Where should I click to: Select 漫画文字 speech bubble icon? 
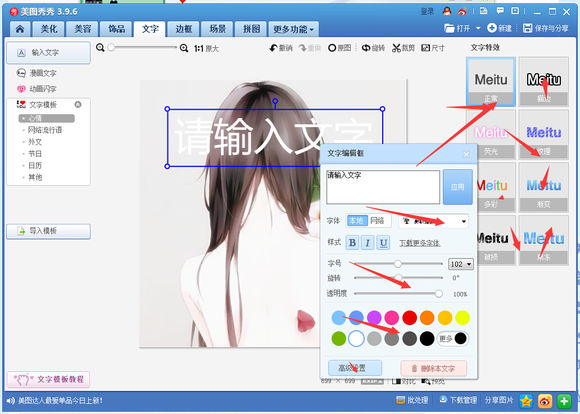21,73
